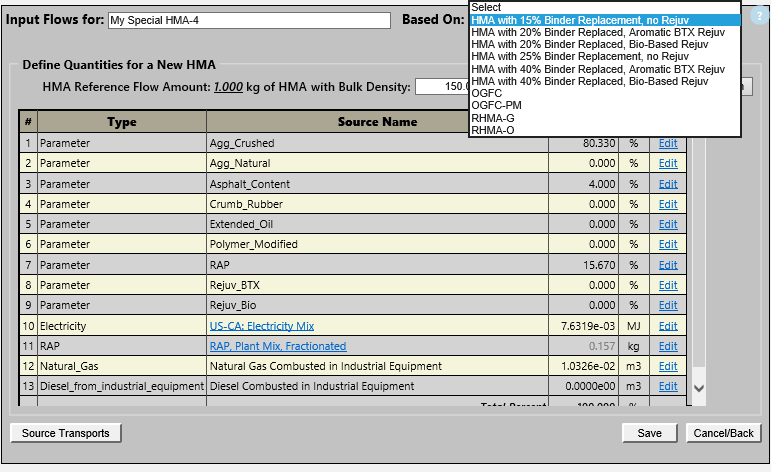Edit the Natural_Gas flow row

(x=667, y=366)
